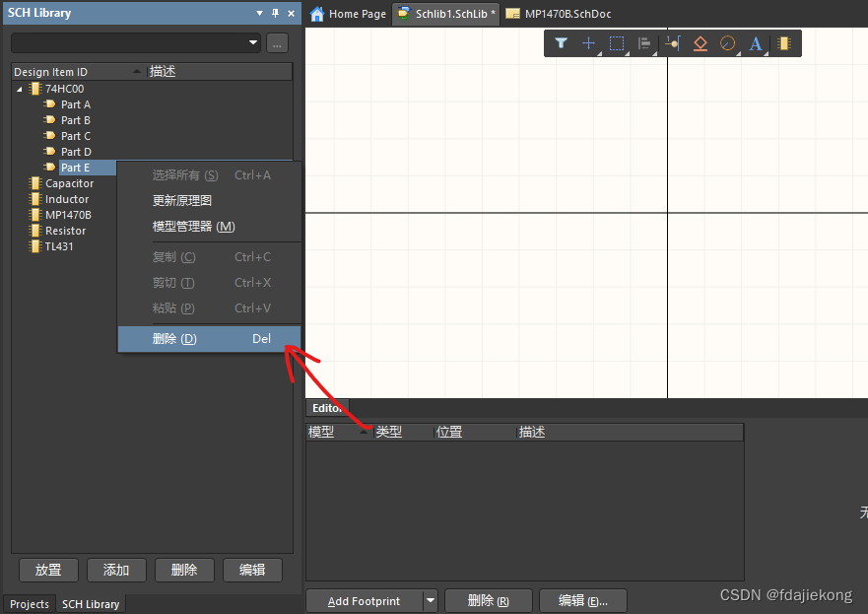The height and width of the screenshot is (614, 868).
Task: Select the TL431 component row
Action: pyautogui.click(x=59, y=246)
